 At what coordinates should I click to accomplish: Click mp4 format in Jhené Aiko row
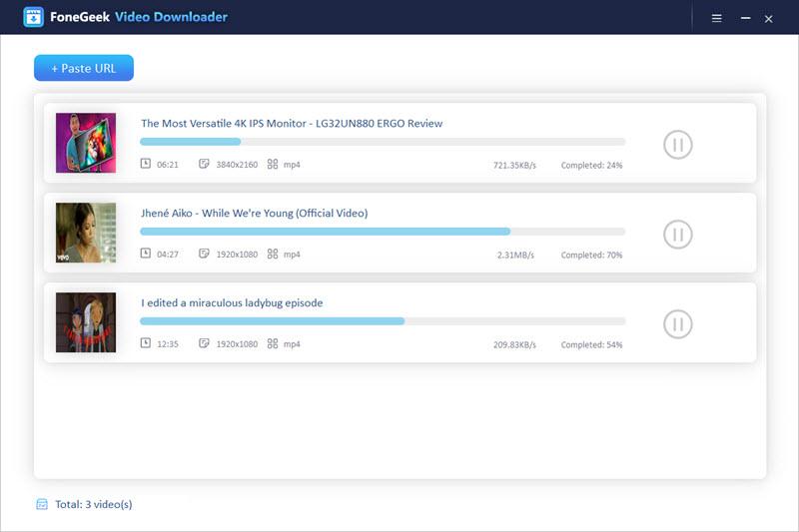click(x=292, y=255)
